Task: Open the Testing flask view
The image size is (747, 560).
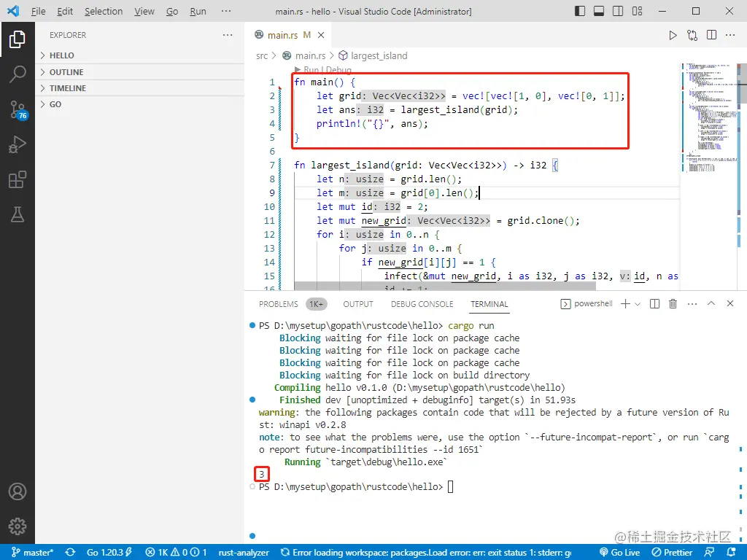Action: point(18,214)
